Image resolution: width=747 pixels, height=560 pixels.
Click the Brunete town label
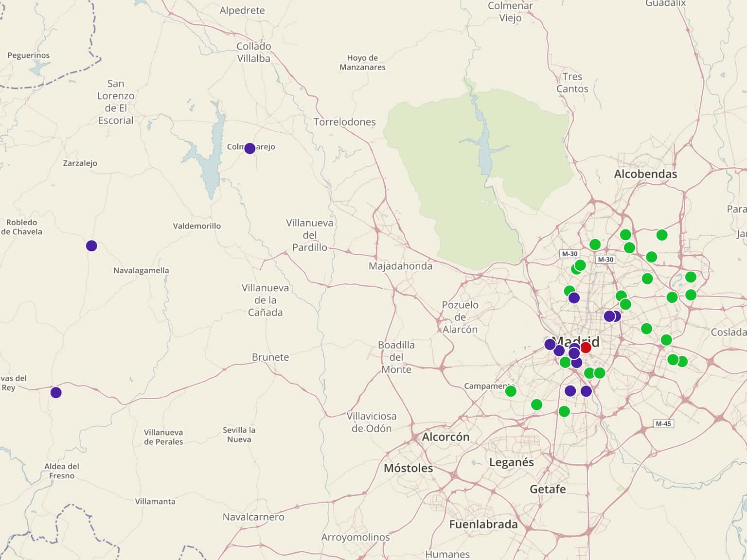point(270,357)
